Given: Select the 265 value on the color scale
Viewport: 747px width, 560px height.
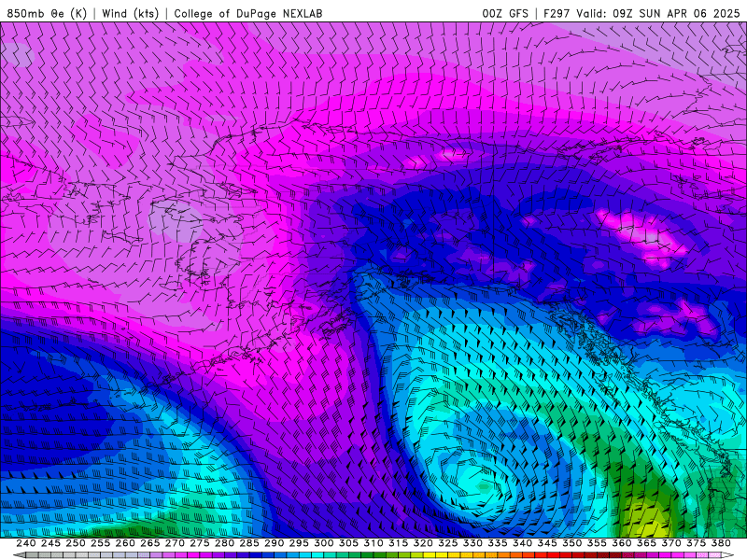Looking at the screenshot, I should [149, 543].
